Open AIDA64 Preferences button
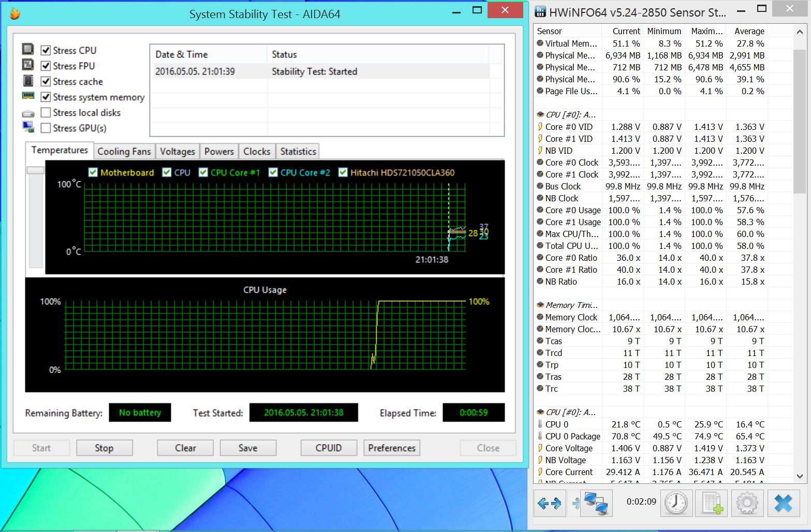811x532 pixels. [x=392, y=448]
